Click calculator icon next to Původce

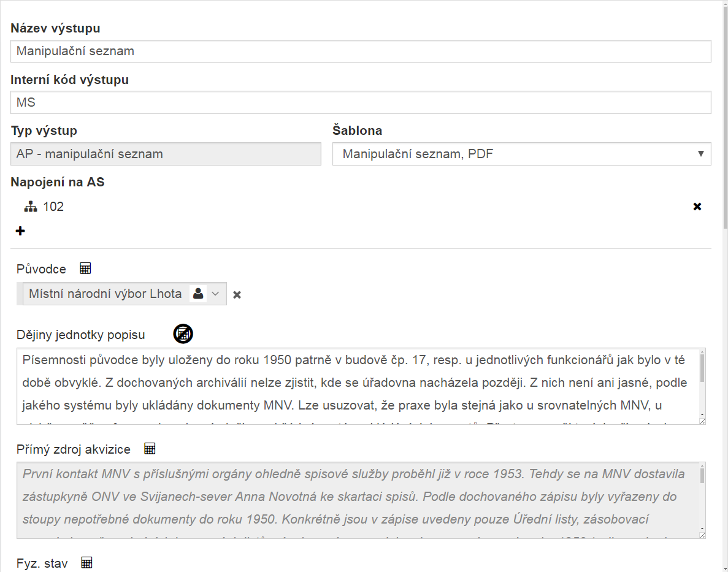(x=86, y=268)
